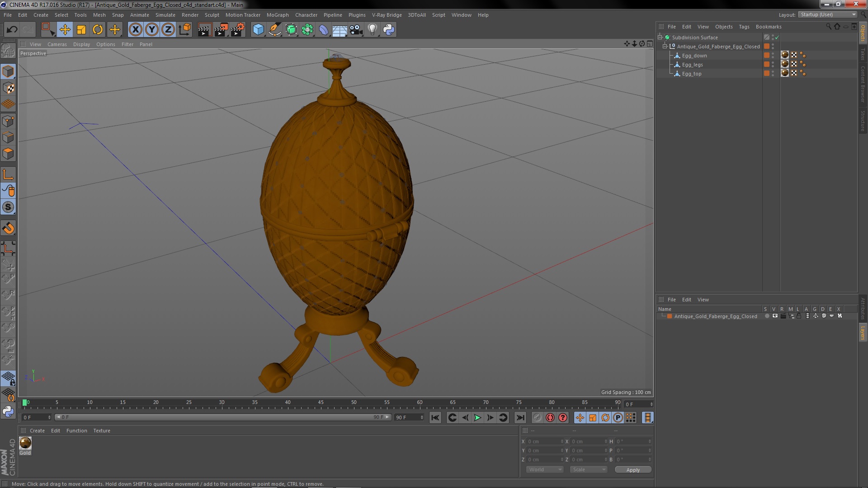Screen dimensions: 868x488
Task: Click layer color swatch of Egg_top
Action: pyautogui.click(x=767, y=73)
